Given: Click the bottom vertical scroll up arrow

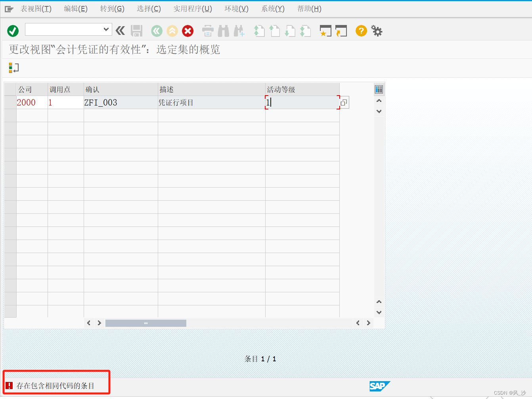Looking at the screenshot, I should point(379,302).
